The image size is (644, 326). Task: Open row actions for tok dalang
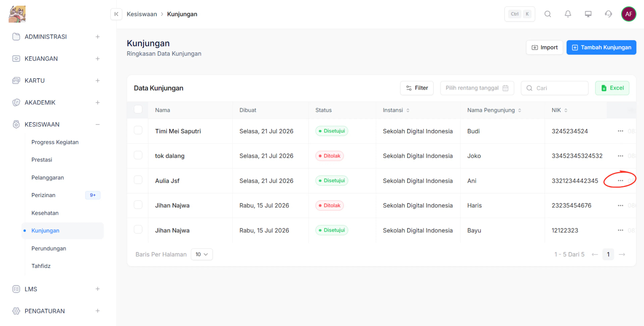coord(620,156)
